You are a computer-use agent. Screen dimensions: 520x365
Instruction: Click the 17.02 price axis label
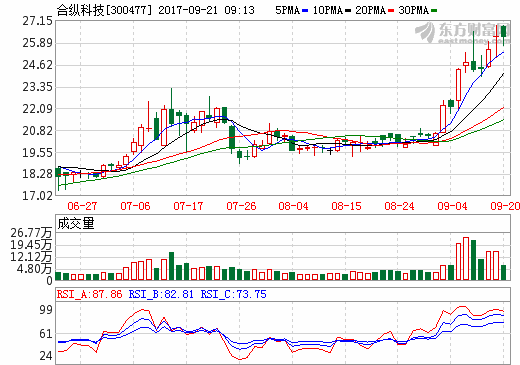point(37,195)
